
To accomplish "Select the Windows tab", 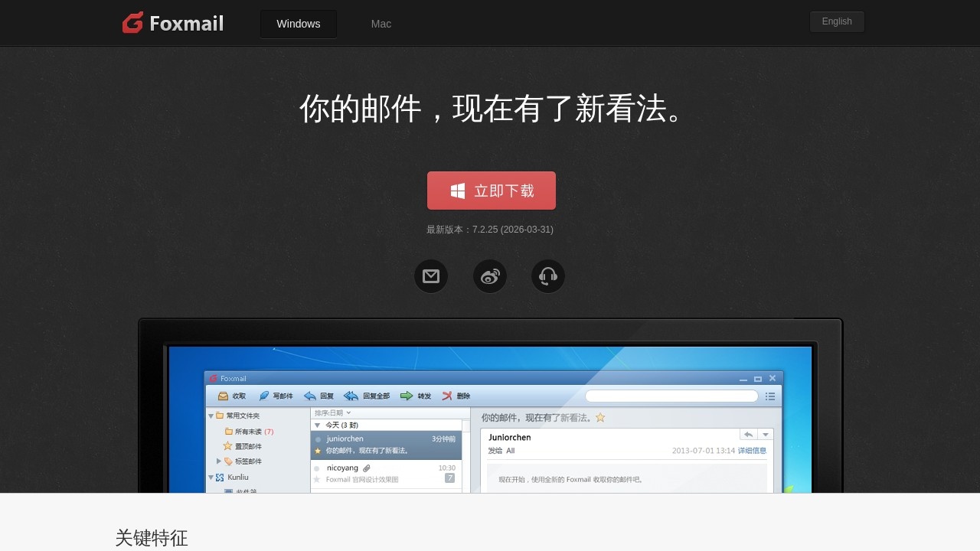I will 299,24.
